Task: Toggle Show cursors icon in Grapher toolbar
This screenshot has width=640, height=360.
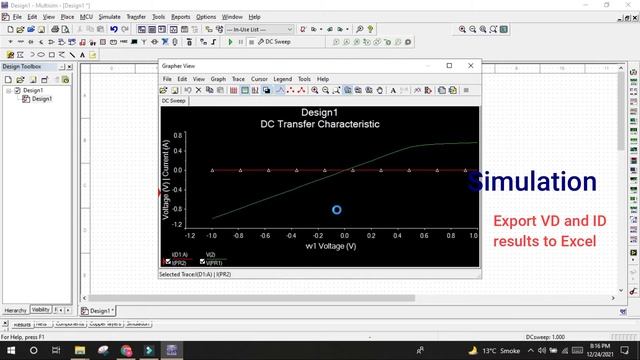Action: (255, 90)
